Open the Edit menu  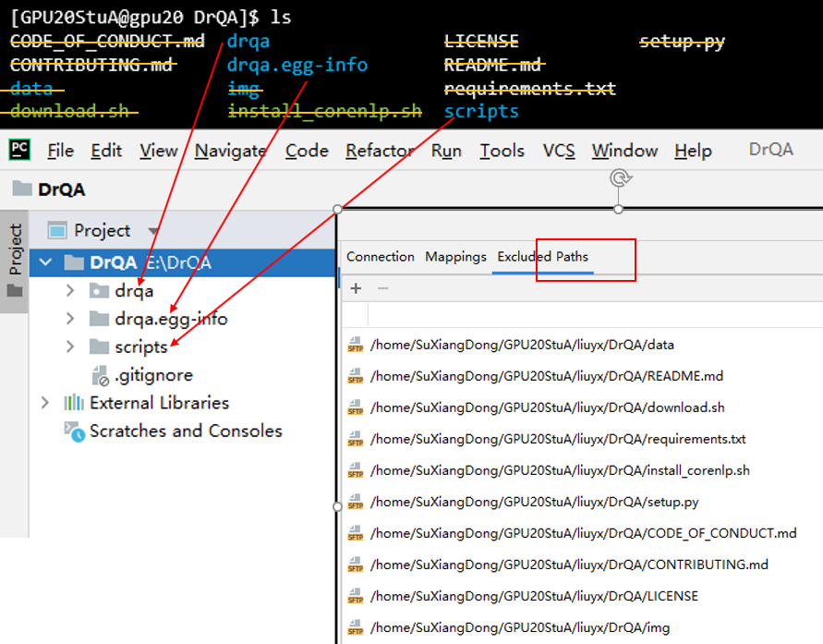pyautogui.click(x=106, y=152)
